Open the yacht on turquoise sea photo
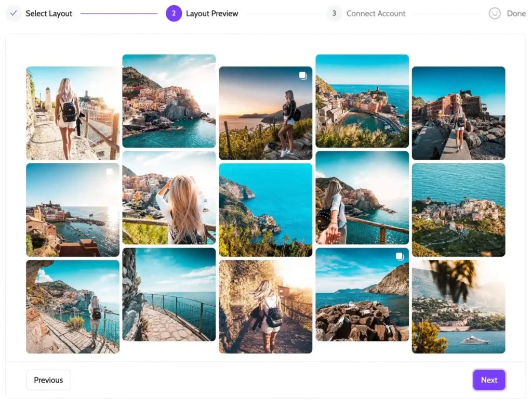The height and width of the screenshot is (406, 532). (x=458, y=306)
